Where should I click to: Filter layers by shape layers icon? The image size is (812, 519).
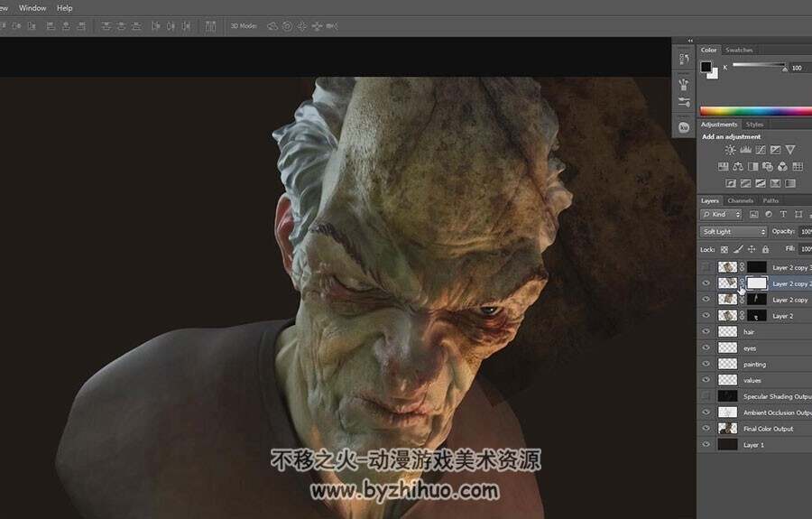(x=798, y=215)
